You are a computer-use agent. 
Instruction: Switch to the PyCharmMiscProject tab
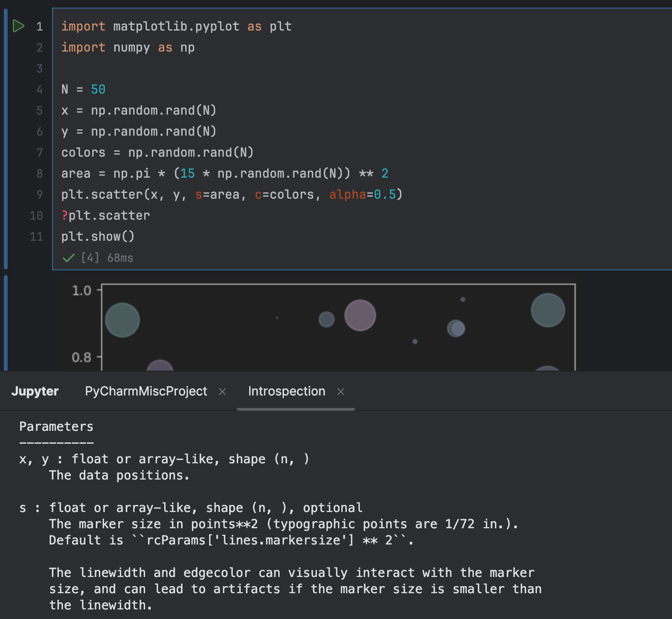click(x=146, y=391)
